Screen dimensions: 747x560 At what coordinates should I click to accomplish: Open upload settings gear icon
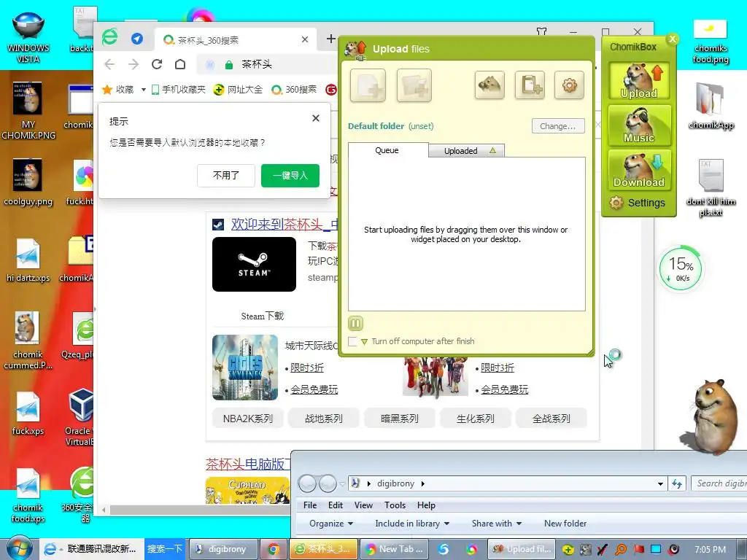(x=569, y=86)
